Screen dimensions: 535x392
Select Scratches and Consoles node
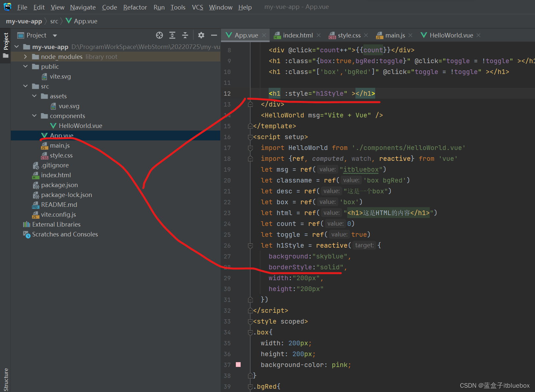61,234
